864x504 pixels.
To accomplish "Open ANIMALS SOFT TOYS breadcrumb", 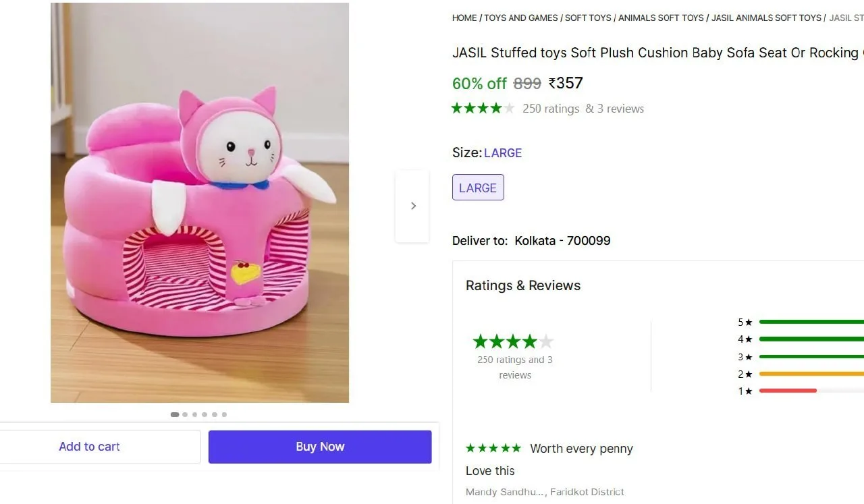I will (x=661, y=18).
